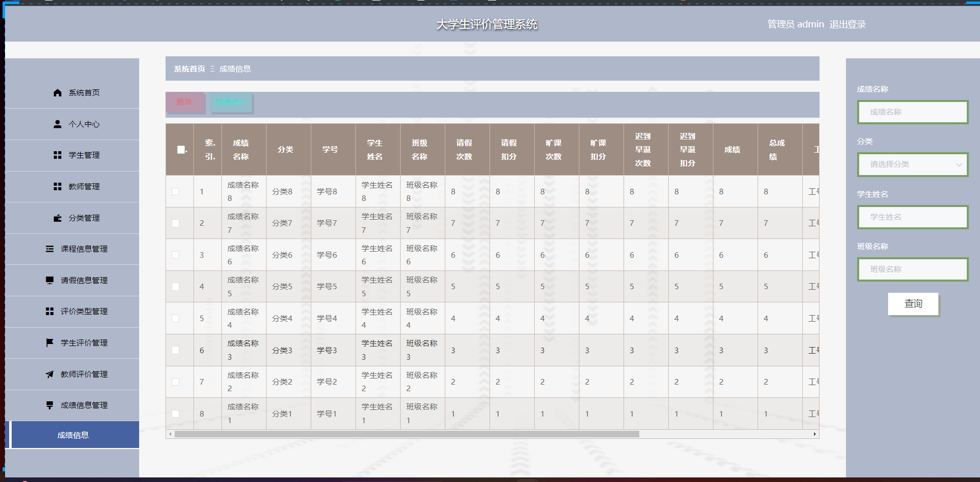The height and width of the screenshot is (482, 980).
Task: Focus the 成绩名称 search input
Action: (912, 112)
